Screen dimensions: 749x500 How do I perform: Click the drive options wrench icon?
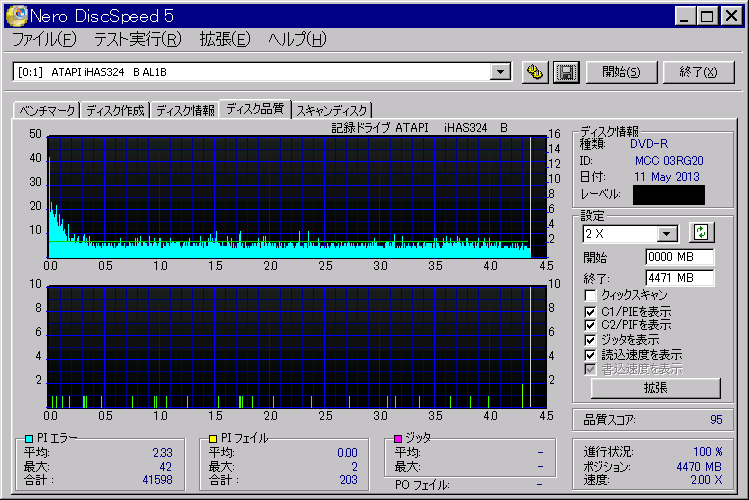535,73
